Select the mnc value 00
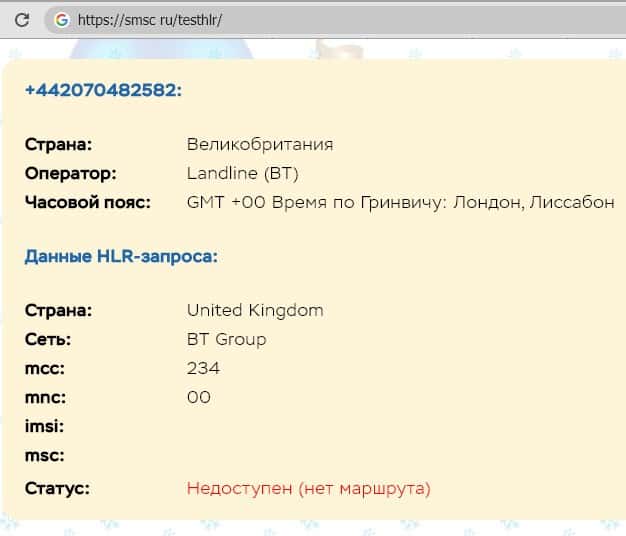 [x=199, y=398]
